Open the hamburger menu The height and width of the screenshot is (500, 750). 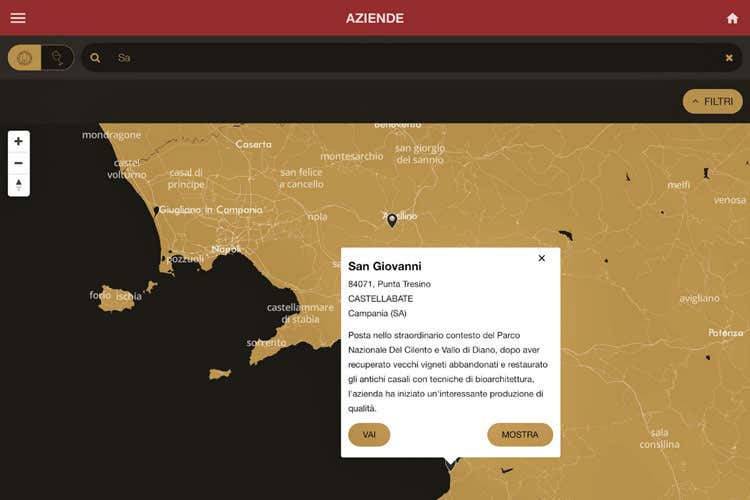click(18, 18)
